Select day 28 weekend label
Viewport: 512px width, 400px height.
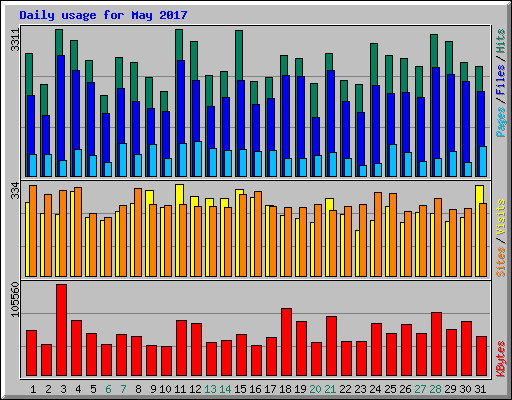[435, 389]
